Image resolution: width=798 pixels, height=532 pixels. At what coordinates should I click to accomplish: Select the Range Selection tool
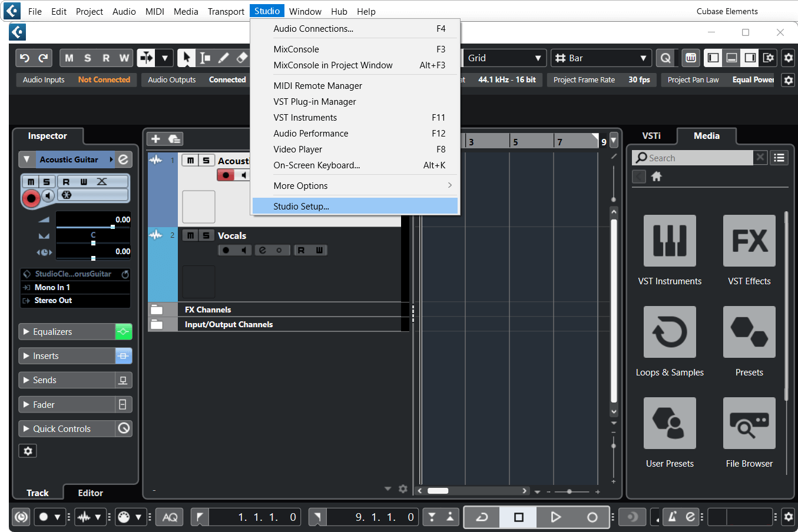pyautogui.click(x=204, y=58)
